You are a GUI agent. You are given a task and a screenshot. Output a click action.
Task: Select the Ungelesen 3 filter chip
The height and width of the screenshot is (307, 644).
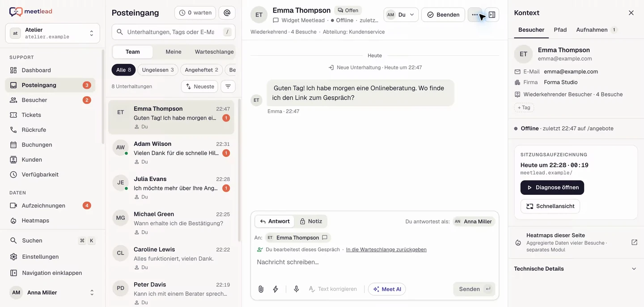point(158,70)
